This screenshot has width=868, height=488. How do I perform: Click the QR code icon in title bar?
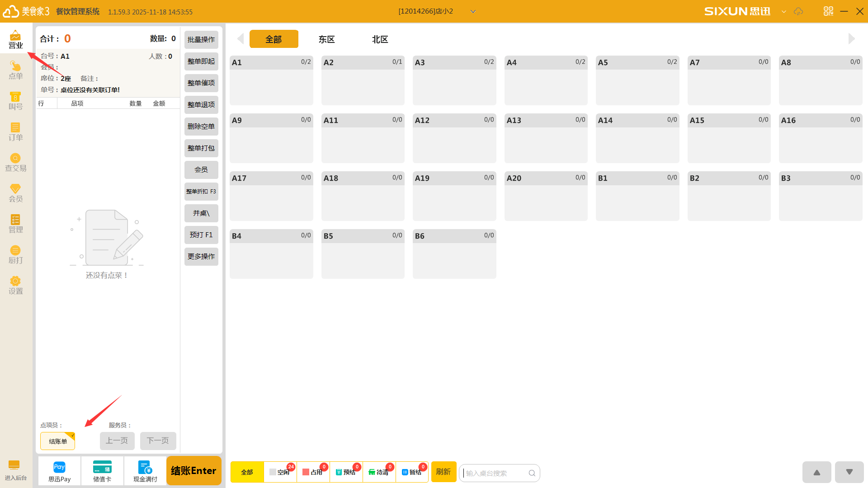[x=828, y=11]
